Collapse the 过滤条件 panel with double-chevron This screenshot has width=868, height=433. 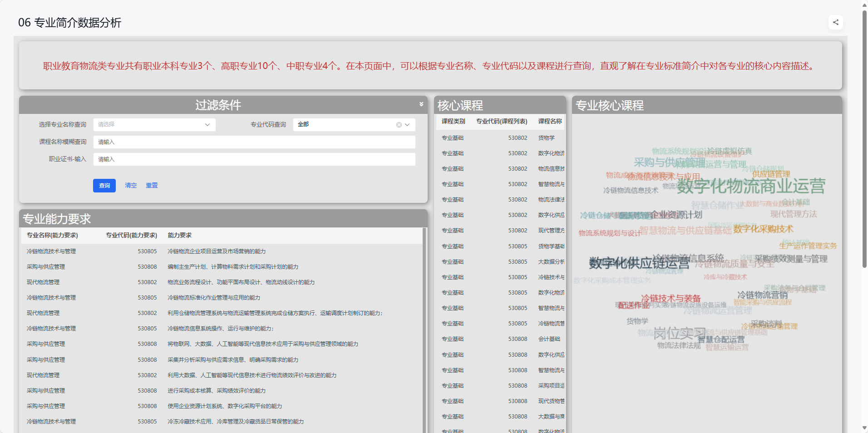(421, 104)
